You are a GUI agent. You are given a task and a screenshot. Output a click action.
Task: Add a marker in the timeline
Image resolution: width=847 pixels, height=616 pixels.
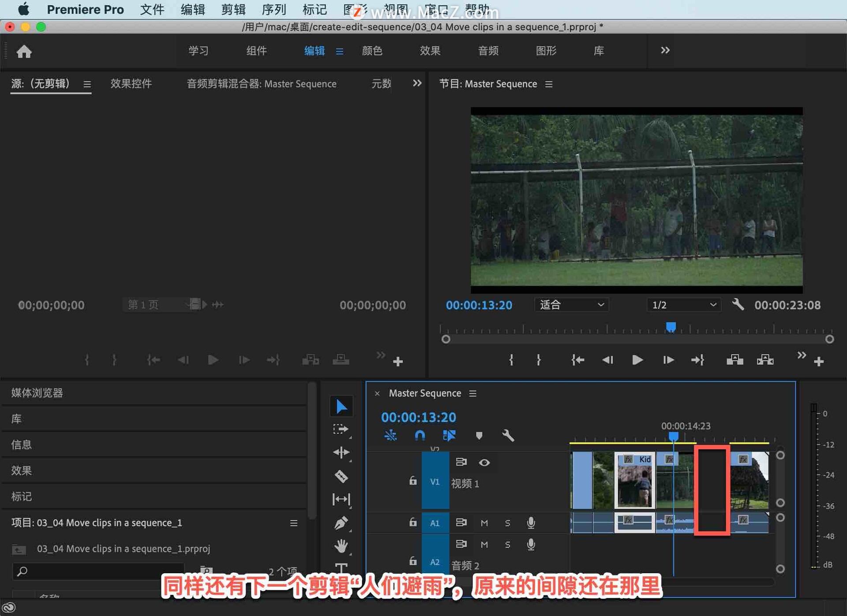479,436
